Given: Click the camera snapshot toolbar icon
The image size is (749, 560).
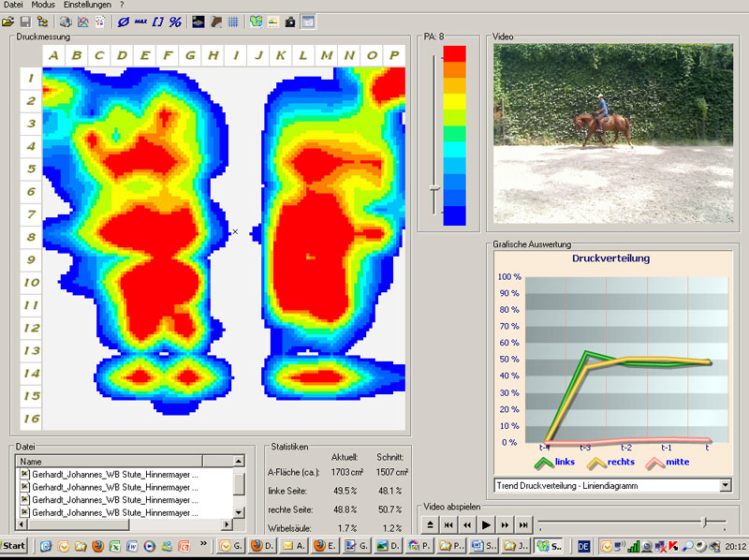Looking at the screenshot, I should (x=290, y=21).
